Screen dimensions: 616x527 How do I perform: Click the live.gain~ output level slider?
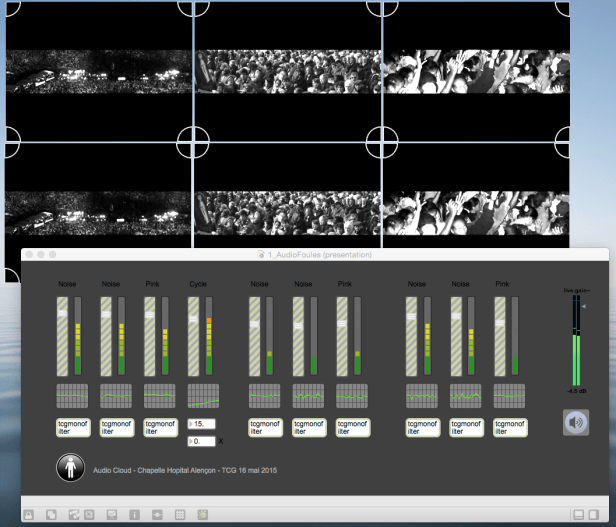click(573, 340)
